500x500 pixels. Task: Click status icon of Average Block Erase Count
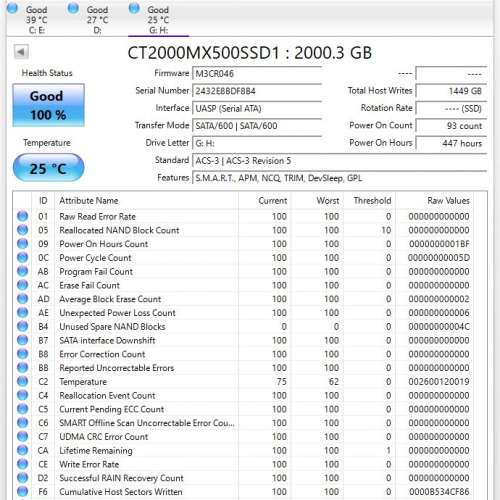point(22,299)
